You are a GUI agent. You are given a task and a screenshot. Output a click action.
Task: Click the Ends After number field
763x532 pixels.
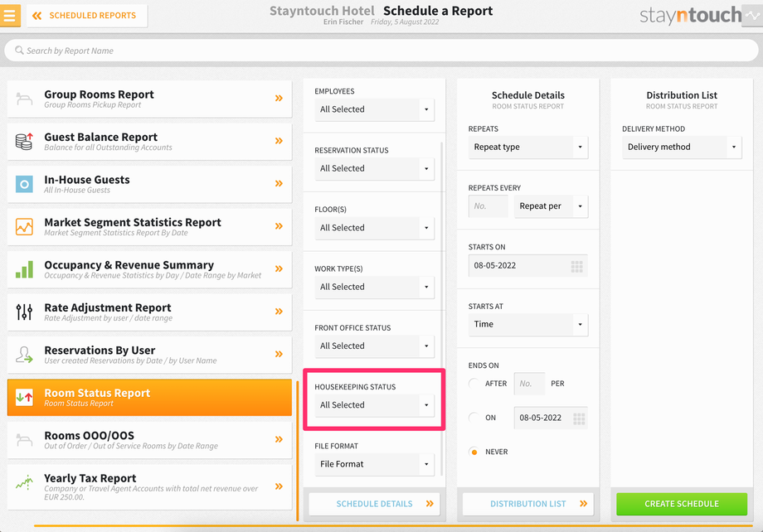click(529, 384)
